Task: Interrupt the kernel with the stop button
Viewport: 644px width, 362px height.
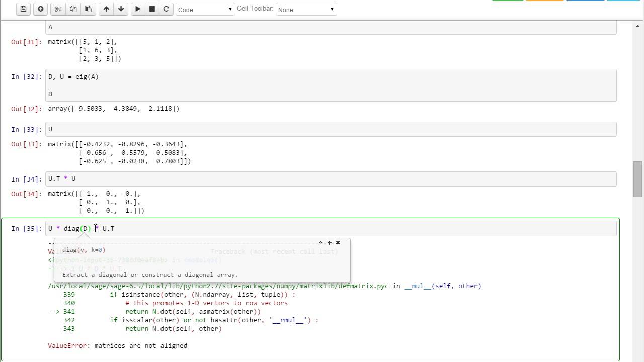Action: point(152,9)
